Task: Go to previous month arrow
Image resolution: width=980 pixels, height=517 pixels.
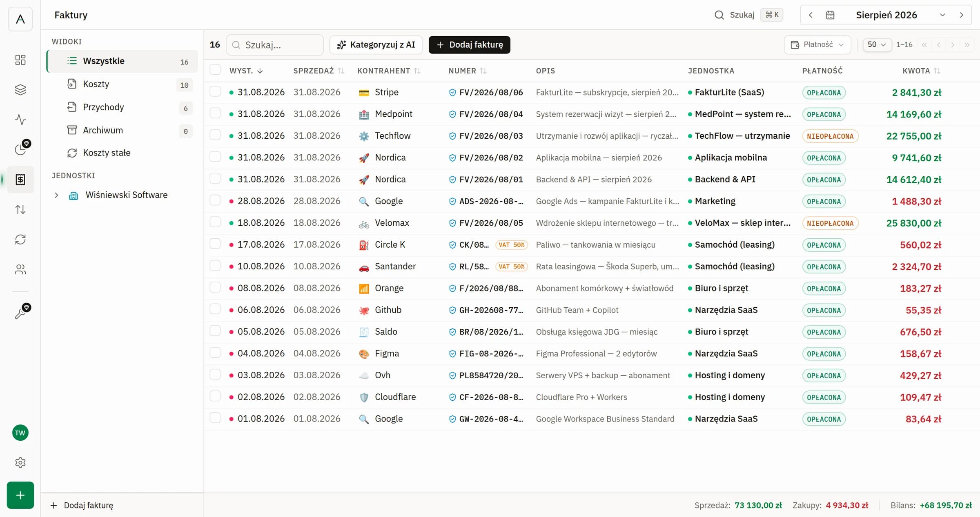Action: [x=811, y=15]
